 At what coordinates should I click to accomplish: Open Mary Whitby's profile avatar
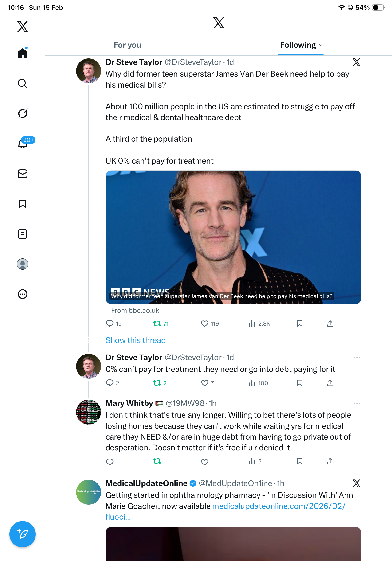click(x=88, y=412)
